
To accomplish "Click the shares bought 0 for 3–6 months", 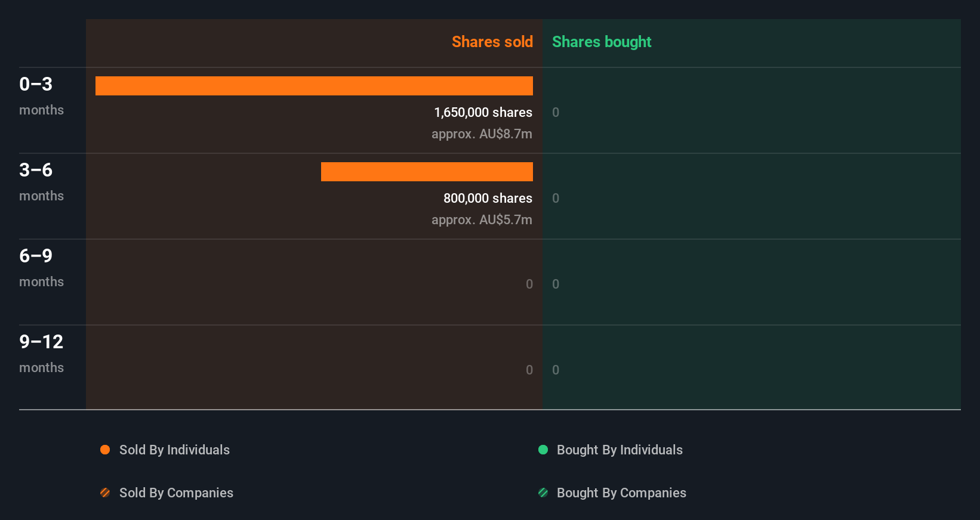I will point(556,198).
